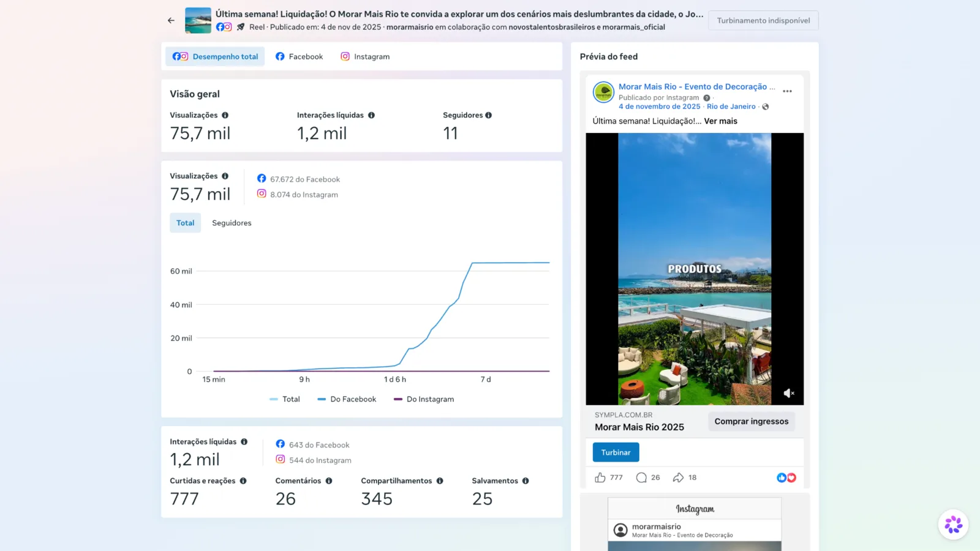Go back using the left arrow
The width and height of the screenshot is (980, 551).
pos(171,20)
